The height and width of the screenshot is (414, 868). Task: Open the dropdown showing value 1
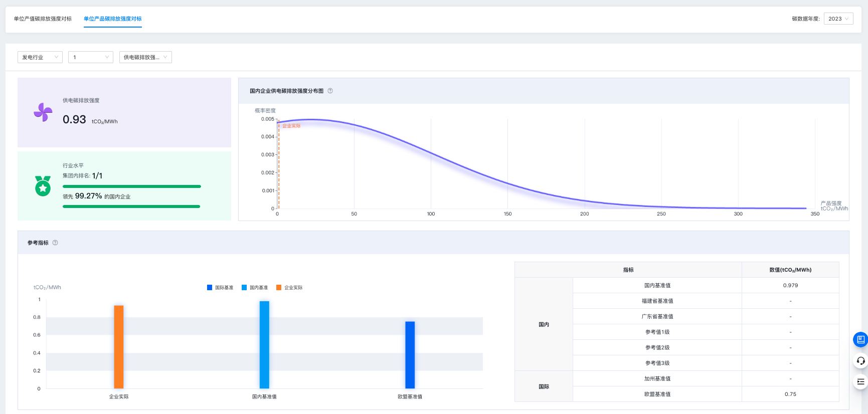coord(91,57)
